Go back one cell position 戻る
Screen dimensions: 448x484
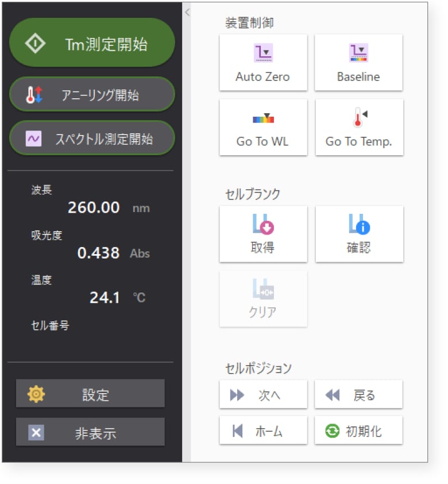(358, 394)
